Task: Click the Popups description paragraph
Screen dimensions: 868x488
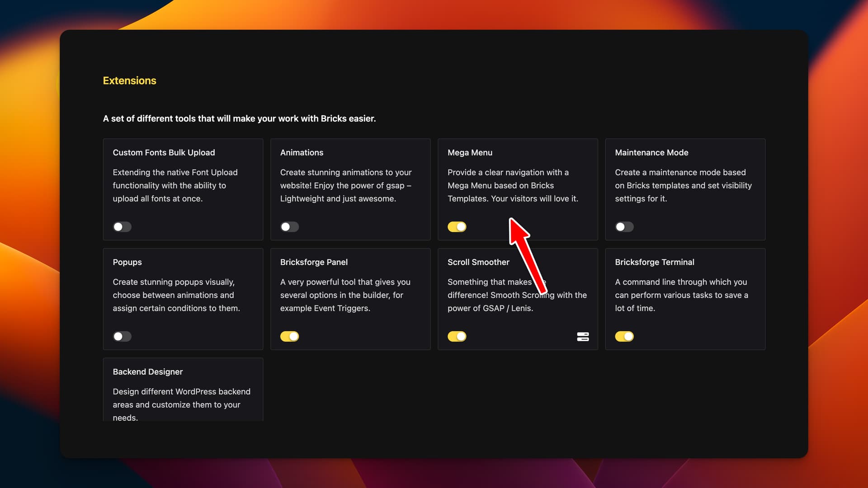Action: click(176, 295)
